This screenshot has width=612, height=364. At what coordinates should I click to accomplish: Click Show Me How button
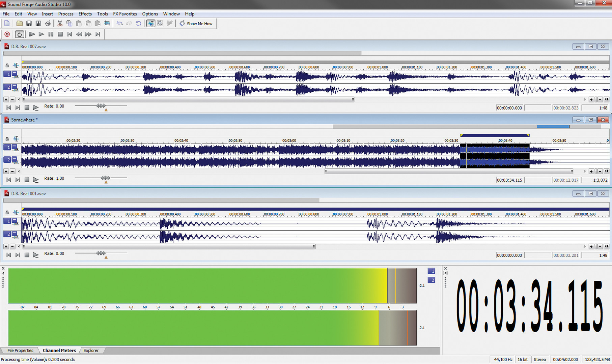[x=196, y=24]
